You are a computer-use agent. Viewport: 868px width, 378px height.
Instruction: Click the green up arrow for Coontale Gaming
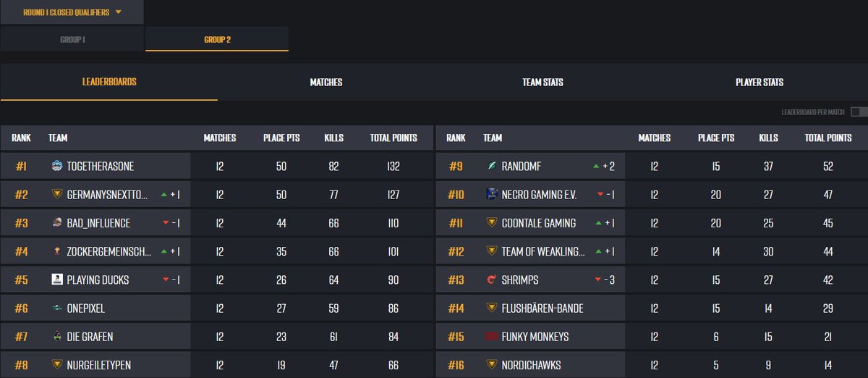click(x=597, y=222)
